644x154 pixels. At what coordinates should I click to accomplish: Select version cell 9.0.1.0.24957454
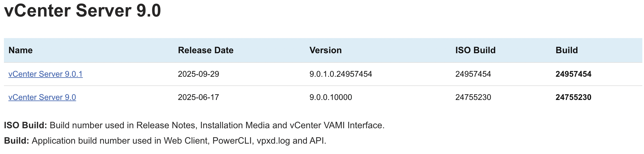point(340,74)
